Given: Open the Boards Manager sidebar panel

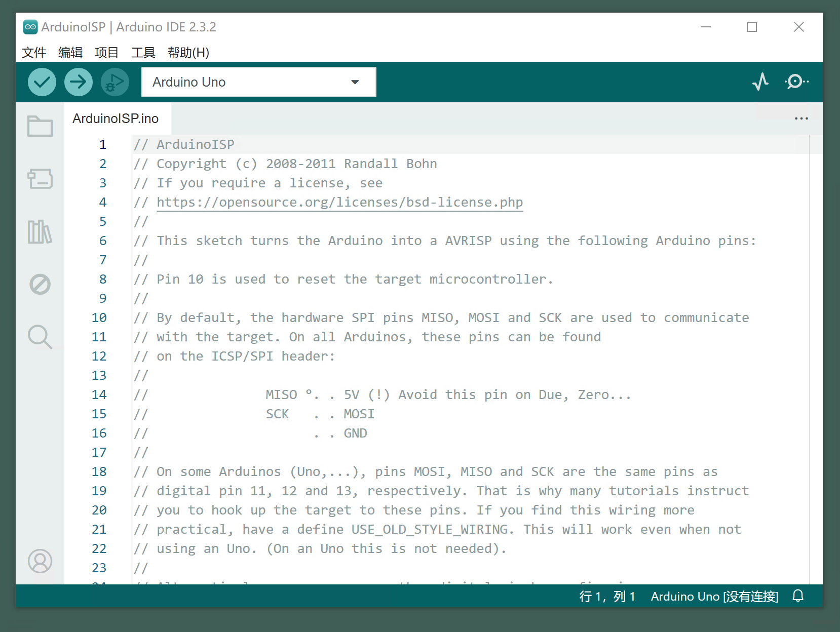Looking at the screenshot, I should click(x=40, y=179).
